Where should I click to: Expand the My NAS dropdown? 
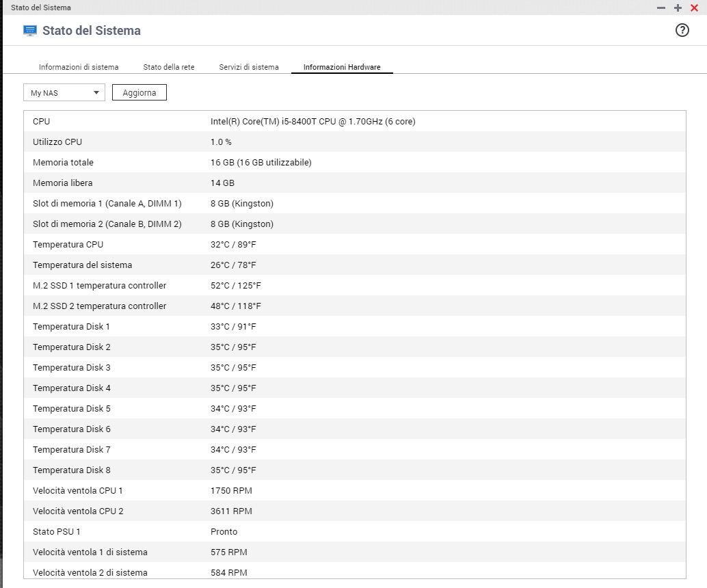coord(64,93)
